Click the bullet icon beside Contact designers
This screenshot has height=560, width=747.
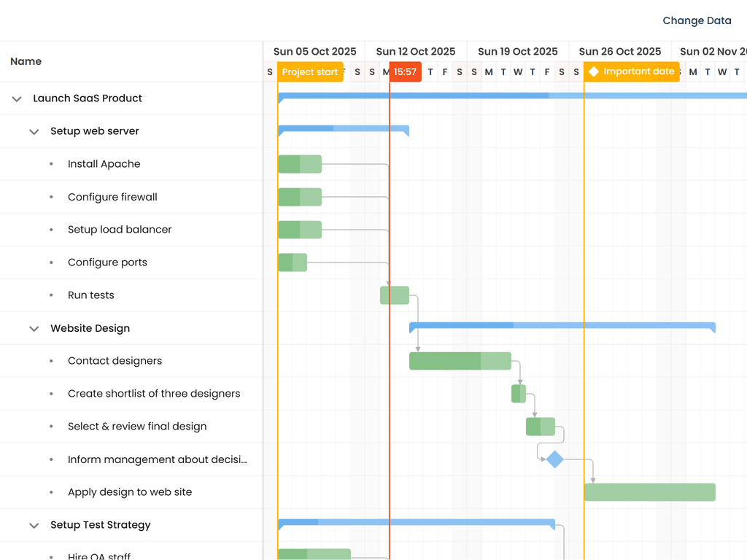click(x=50, y=361)
